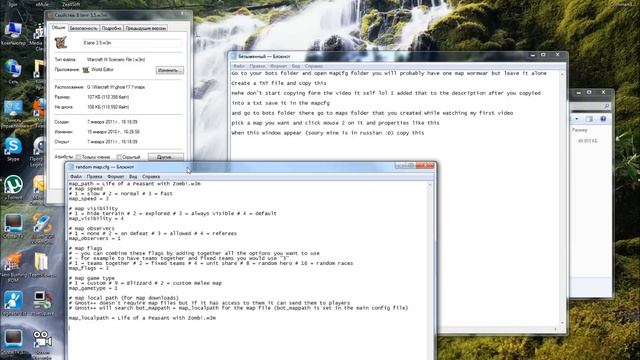Click the 'when this window appear' line
This screenshot has width=640, height=360.
point(328,133)
